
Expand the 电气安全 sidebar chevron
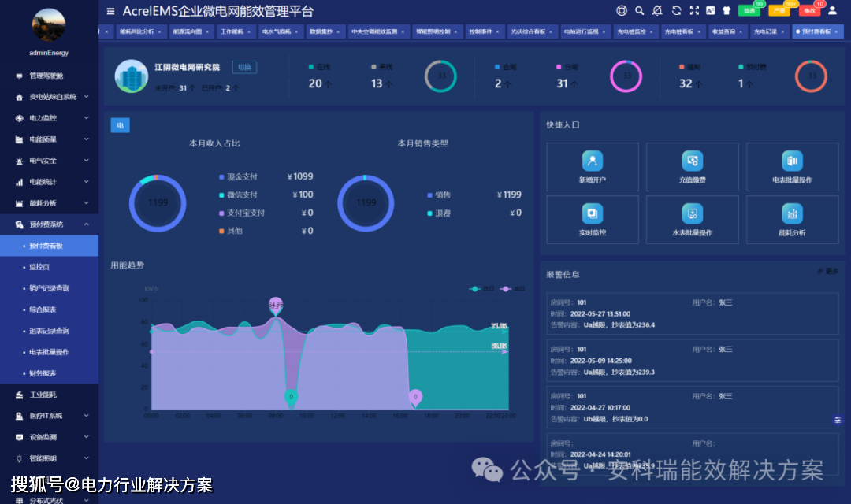(87, 161)
